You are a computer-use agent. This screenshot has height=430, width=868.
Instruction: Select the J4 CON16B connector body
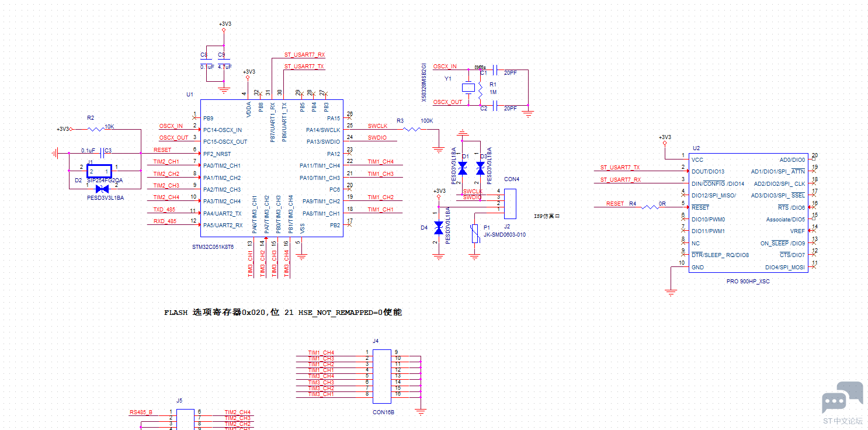(x=382, y=376)
